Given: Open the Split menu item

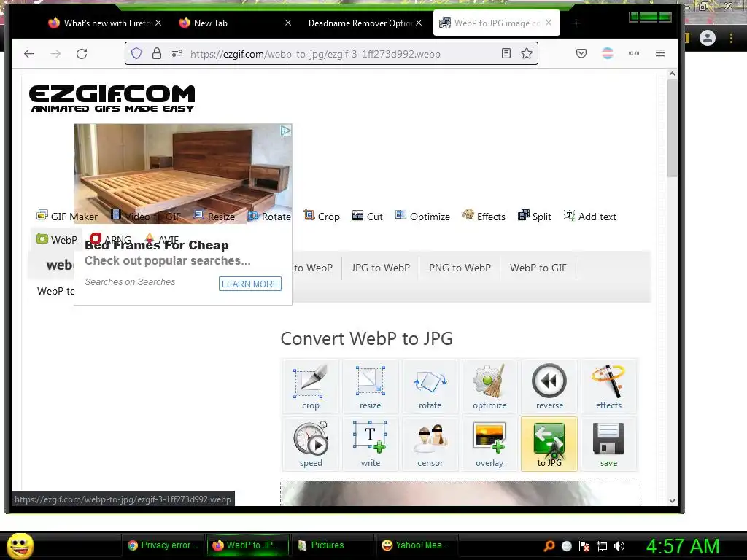Looking at the screenshot, I should pyautogui.click(x=535, y=216).
